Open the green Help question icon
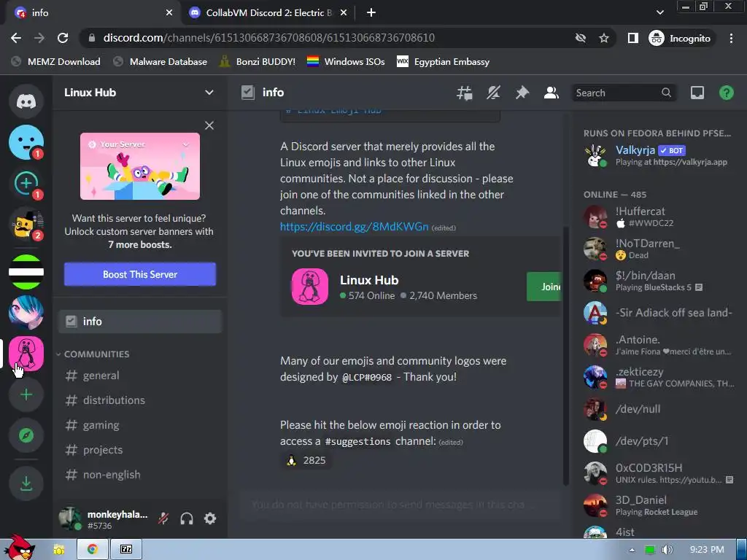 [x=727, y=93]
